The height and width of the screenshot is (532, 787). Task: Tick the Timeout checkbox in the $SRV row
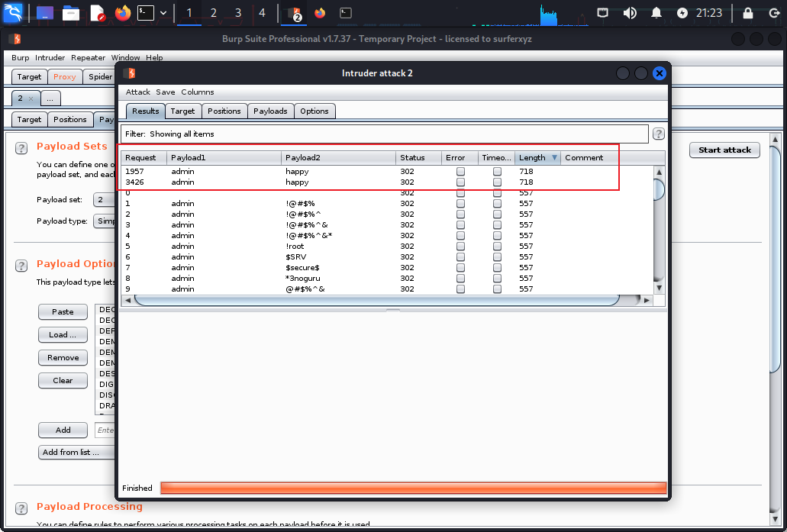point(497,257)
